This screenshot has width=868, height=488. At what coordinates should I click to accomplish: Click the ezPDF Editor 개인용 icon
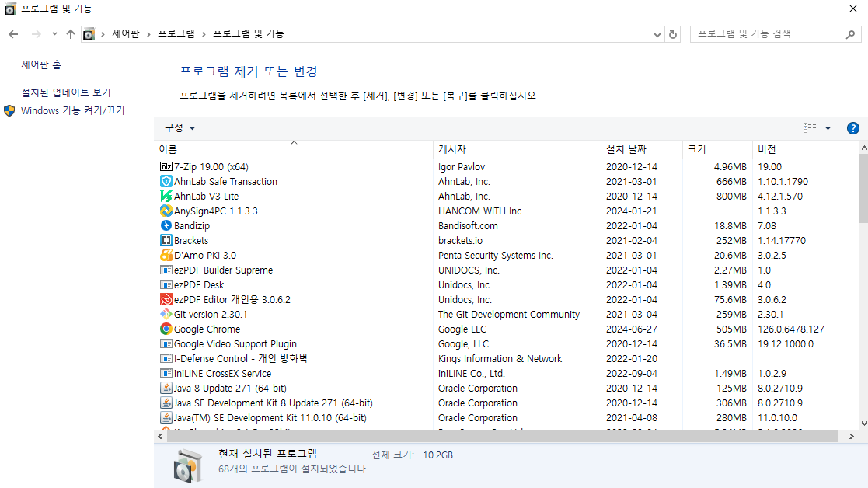tap(166, 299)
